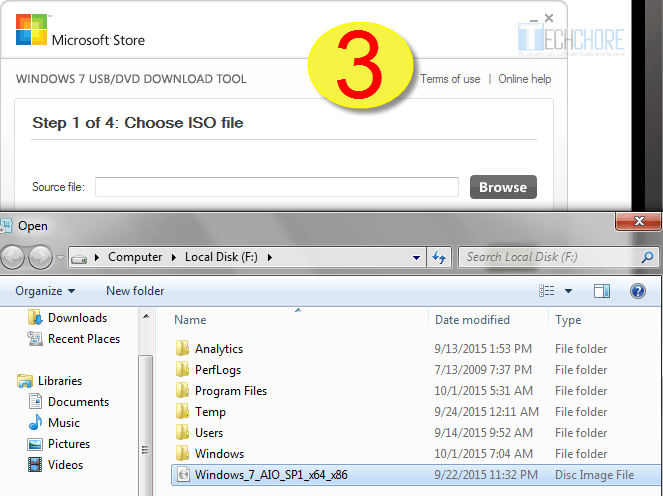Click the disc image file icon
663x496 pixels.
pos(183,474)
